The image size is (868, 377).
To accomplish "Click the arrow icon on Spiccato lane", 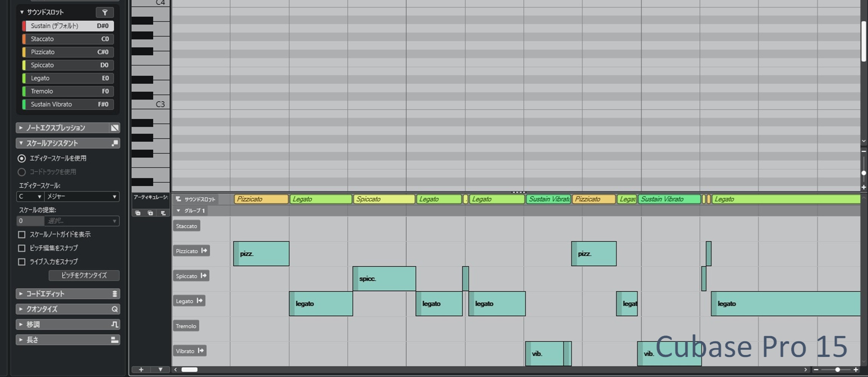I will pos(204,276).
